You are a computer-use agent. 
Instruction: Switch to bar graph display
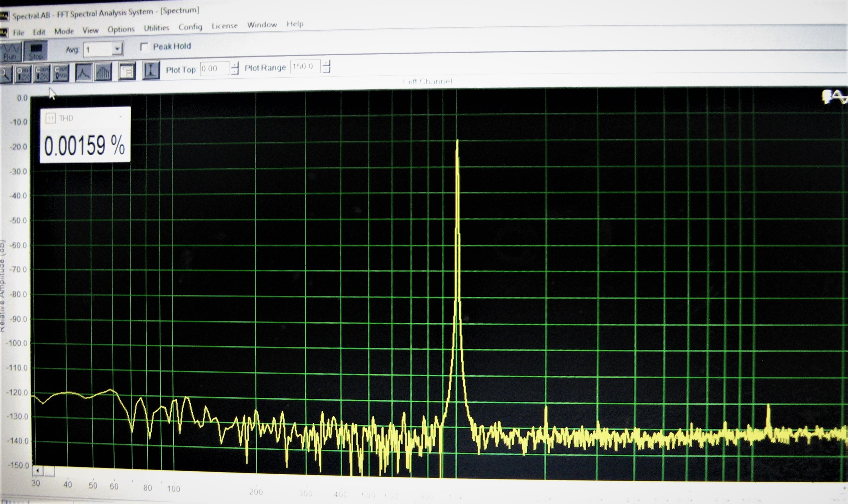pos(103,72)
